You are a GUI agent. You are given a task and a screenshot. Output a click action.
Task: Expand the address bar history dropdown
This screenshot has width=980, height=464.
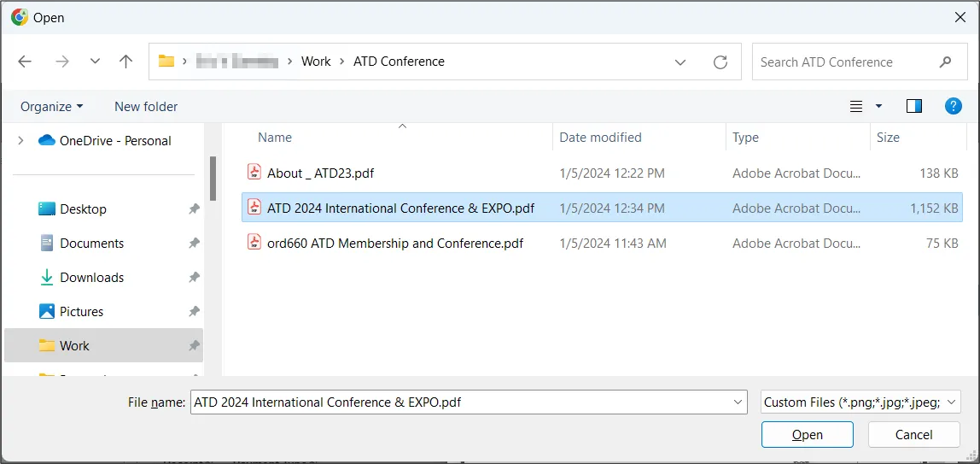(680, 62)
